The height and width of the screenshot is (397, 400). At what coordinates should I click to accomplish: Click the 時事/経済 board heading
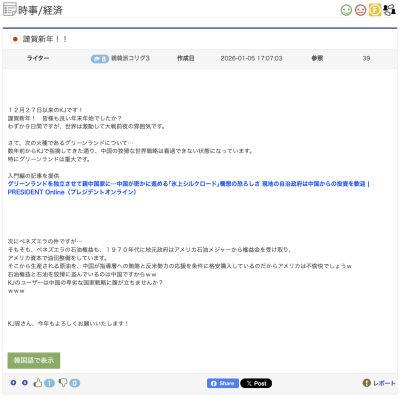coord(40,10)
